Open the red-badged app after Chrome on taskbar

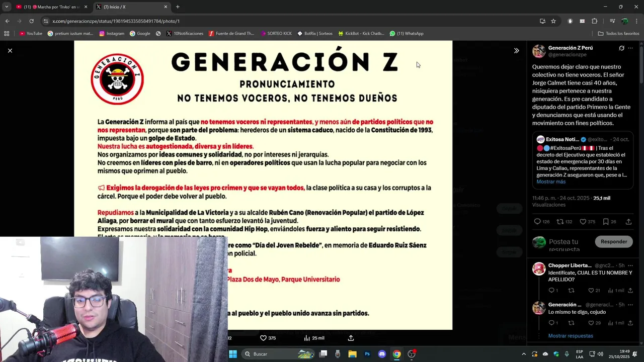(412, 354)
